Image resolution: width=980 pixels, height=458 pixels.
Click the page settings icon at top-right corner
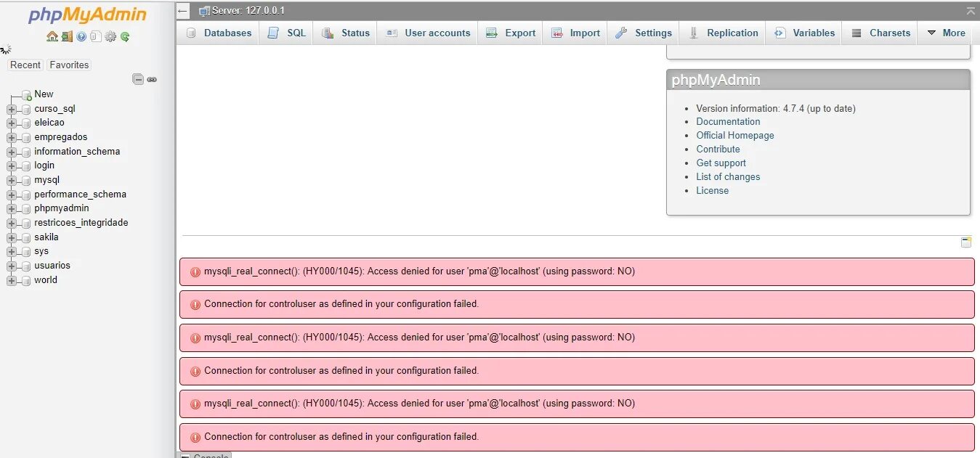coord(971,11)
